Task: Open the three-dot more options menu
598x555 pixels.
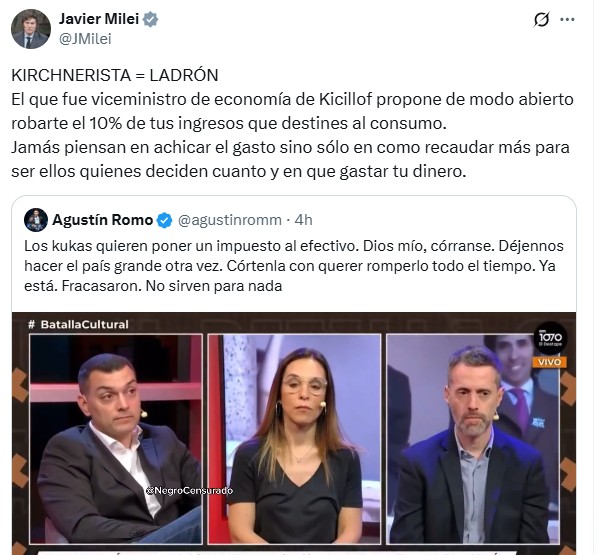Action: coord(567,19)
